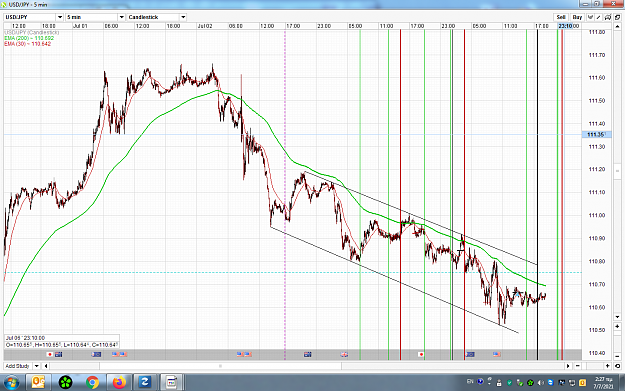
Task: Click the USD/JPY (Candlestick) legend label
Action: pos(32,32)
